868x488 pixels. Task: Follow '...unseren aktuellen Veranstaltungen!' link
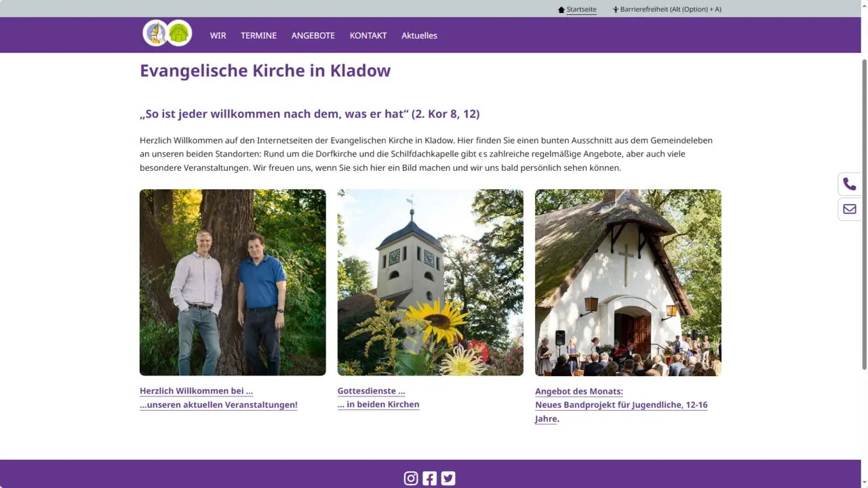218,405
